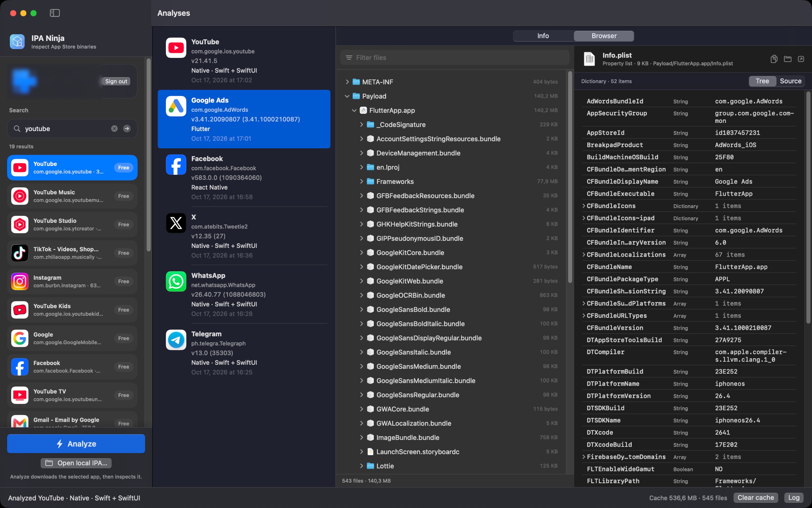
Task: Click the Telegram icon in the Analyses list
Action: (176, 340)
